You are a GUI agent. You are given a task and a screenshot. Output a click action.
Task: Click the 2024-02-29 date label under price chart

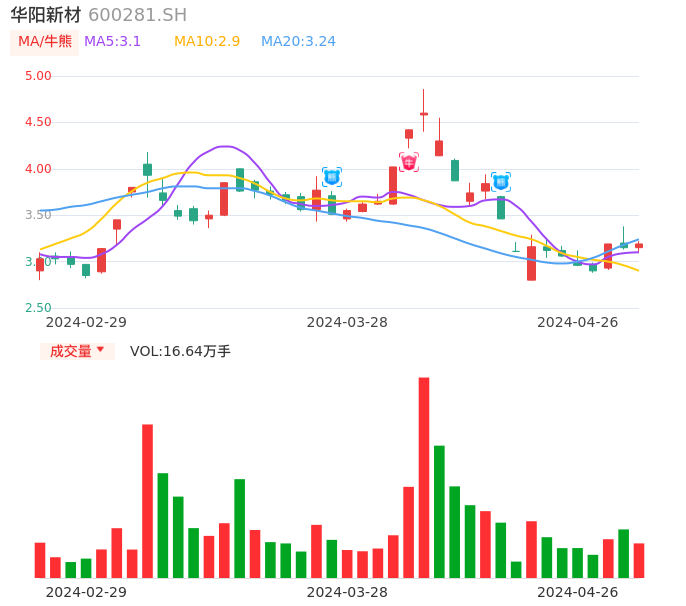click(86, 322)
